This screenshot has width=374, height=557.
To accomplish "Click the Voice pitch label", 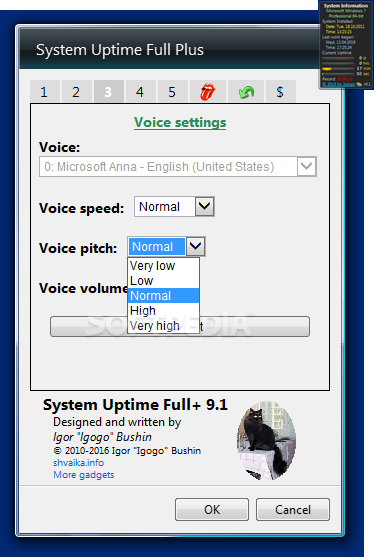I will (x=78, y=248).
